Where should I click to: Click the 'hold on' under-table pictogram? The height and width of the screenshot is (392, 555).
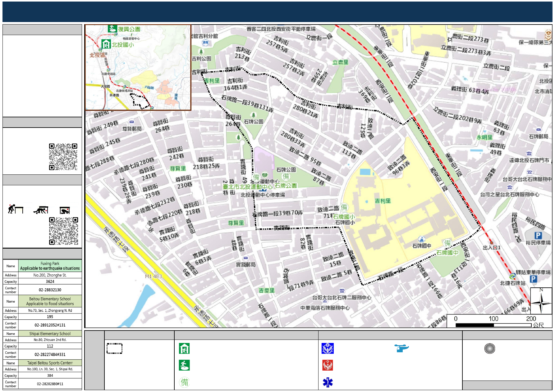65,210
